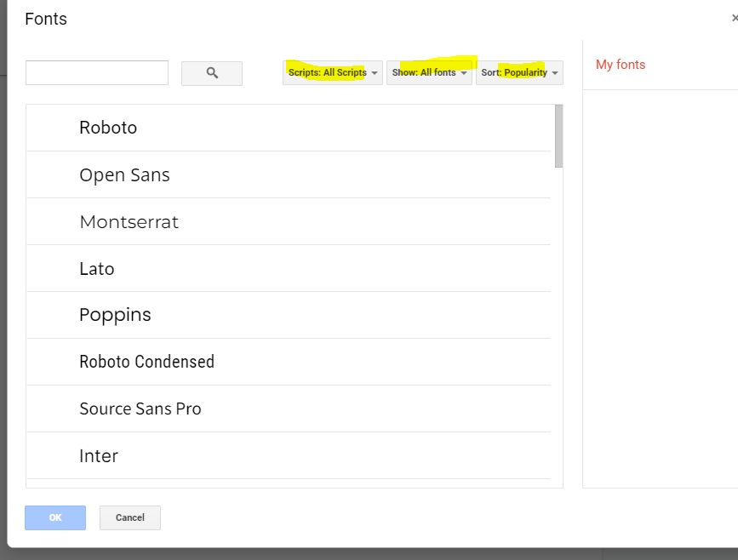This screenshot has height=560, width=738.
Task: Select the Montserrat font
Action: 289,221
